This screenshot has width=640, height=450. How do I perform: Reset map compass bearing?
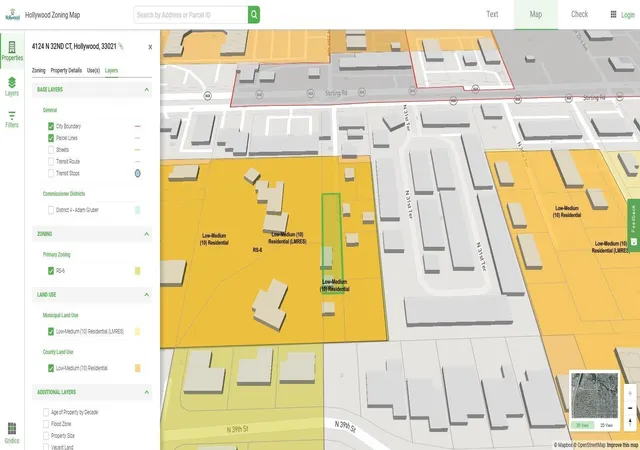tap(630, 422)
